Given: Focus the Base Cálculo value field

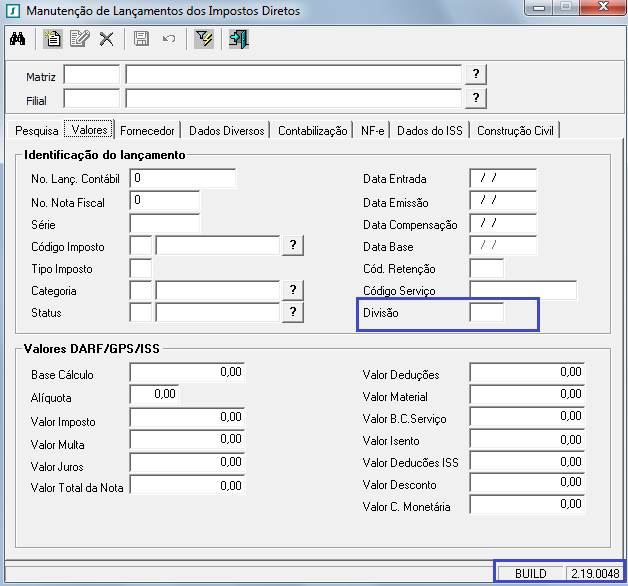Looking at the screenshot, I should (187, 373).
